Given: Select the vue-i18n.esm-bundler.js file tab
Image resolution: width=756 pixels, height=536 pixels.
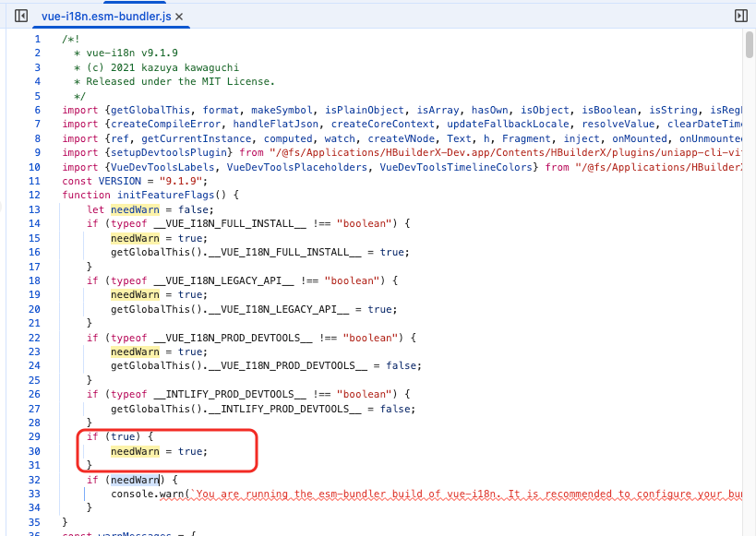Looking at the screenshot, I should [x=105, y=17].
